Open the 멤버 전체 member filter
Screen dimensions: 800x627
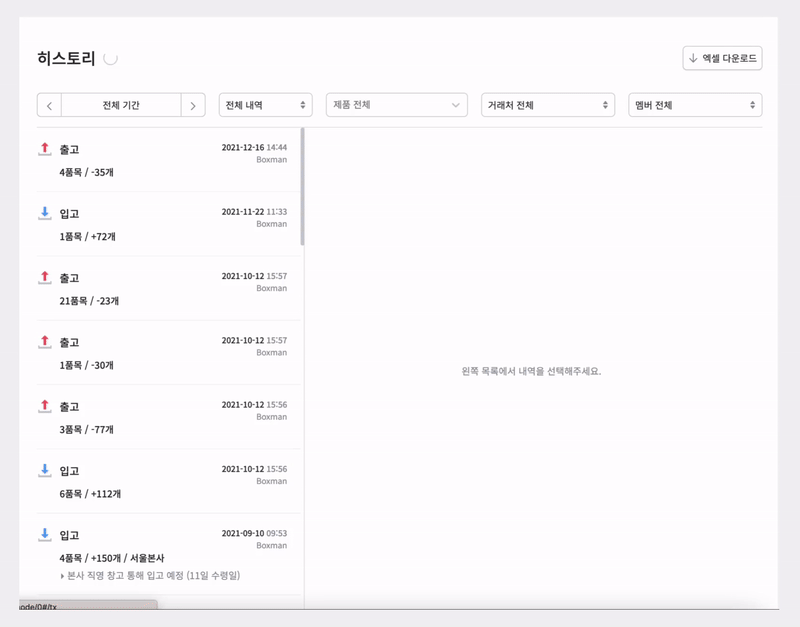point(695,105)
